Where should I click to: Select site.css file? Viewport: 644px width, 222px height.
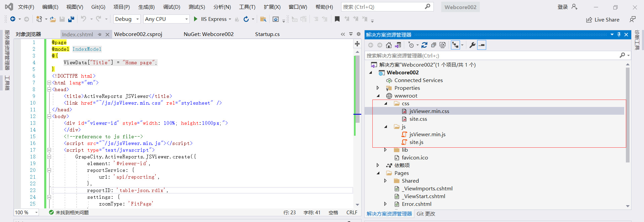click(x=418, y=119)
